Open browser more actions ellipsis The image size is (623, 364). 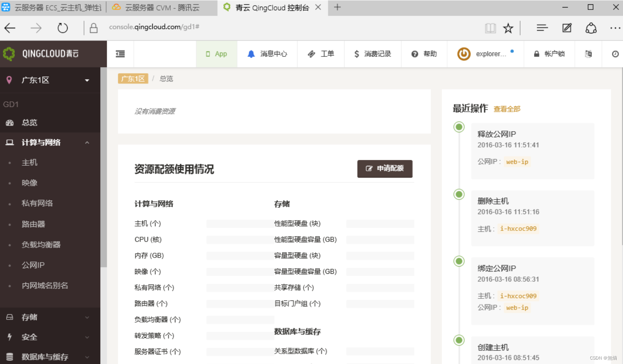tap(615, 28)
